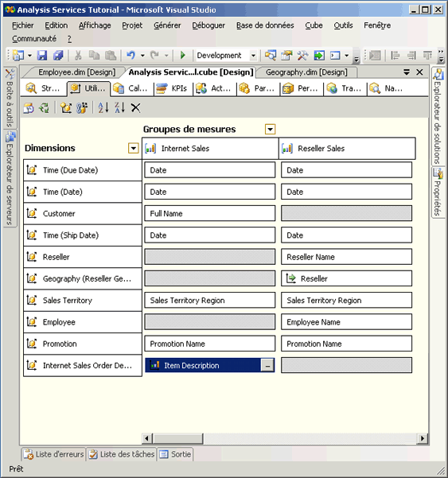Image resolution: width=448 pixels, height=478 pixels.
Task: Click the ellipsis button on Item Description cell
Action: point(267,365)
